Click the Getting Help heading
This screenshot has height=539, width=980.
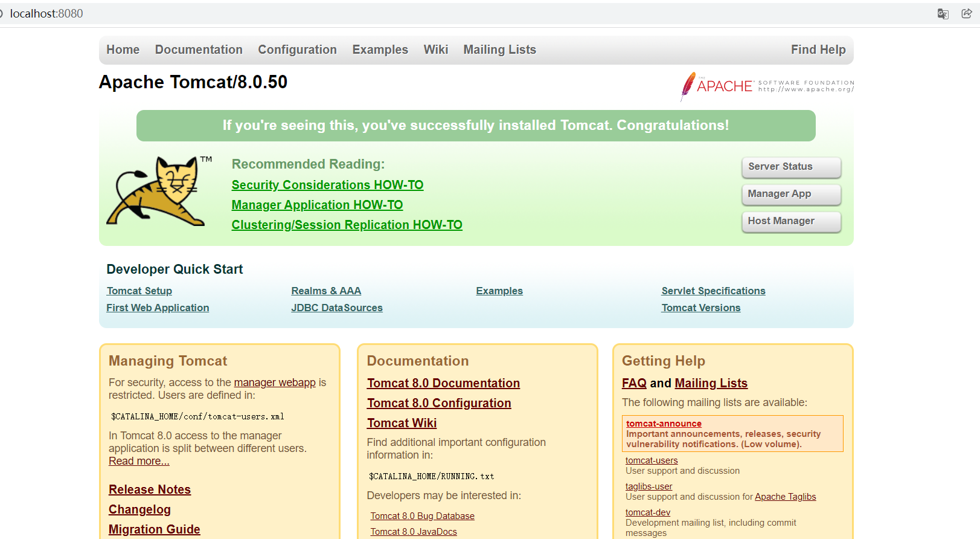pos(664,361)
